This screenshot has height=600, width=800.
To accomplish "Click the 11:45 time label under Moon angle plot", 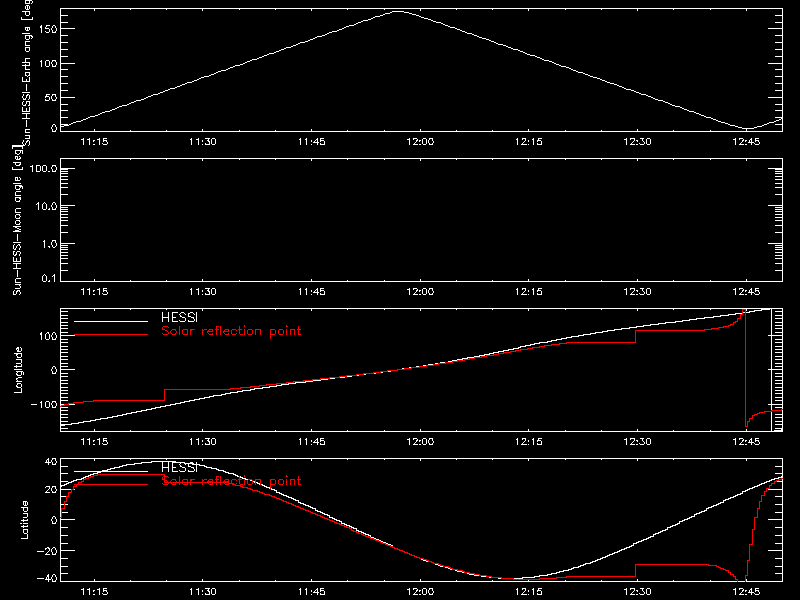I will (311, 291).
